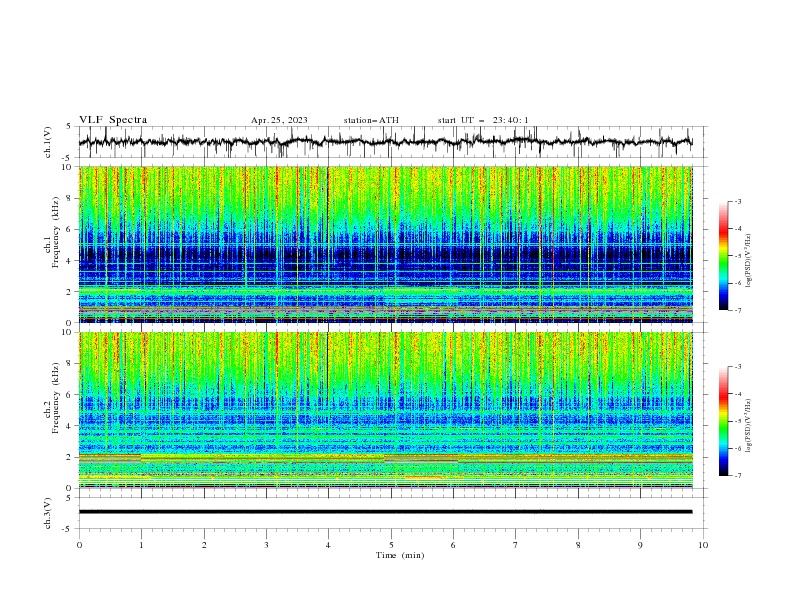Click the "VLF Spectra" title text
This screenshot has height=612, width=792.
point(113,120)
